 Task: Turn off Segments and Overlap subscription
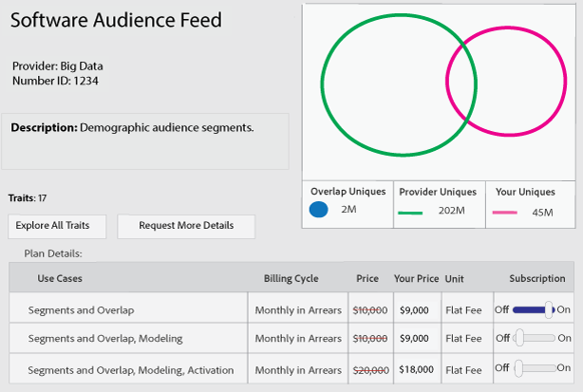535,309
